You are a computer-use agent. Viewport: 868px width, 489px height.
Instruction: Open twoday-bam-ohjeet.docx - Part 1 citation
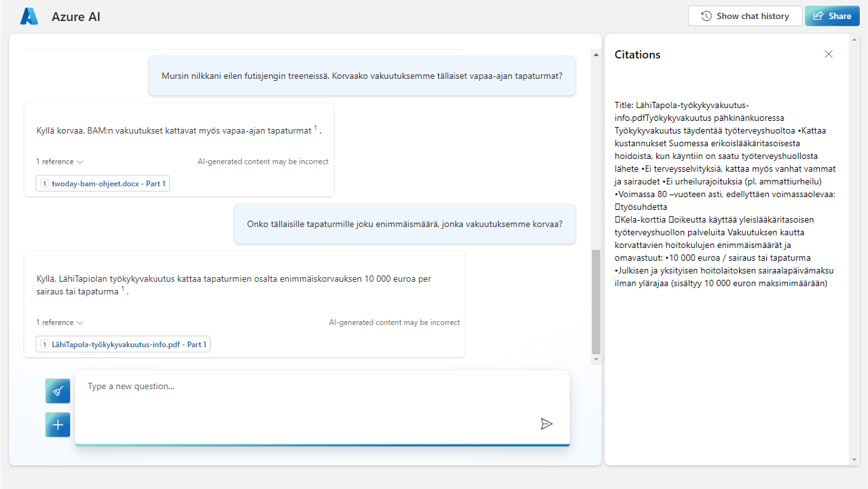click(103, 183)
